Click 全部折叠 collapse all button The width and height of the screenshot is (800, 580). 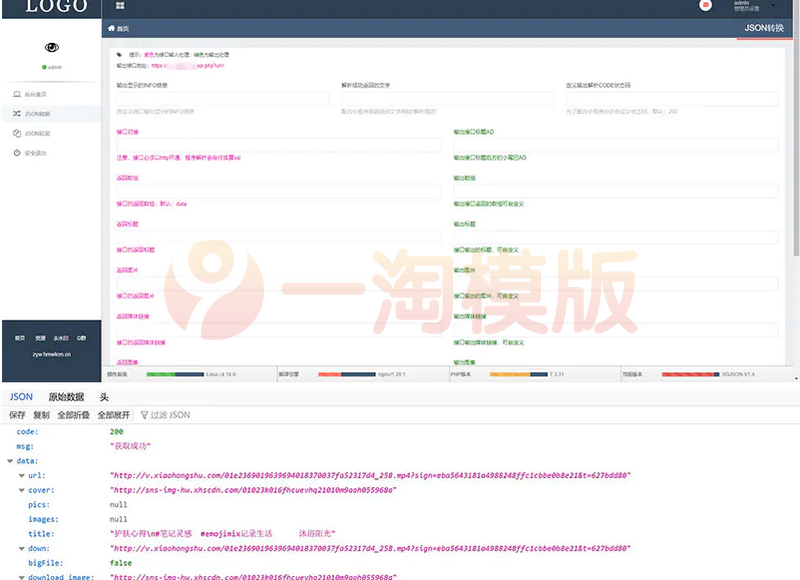coord(73,415)
